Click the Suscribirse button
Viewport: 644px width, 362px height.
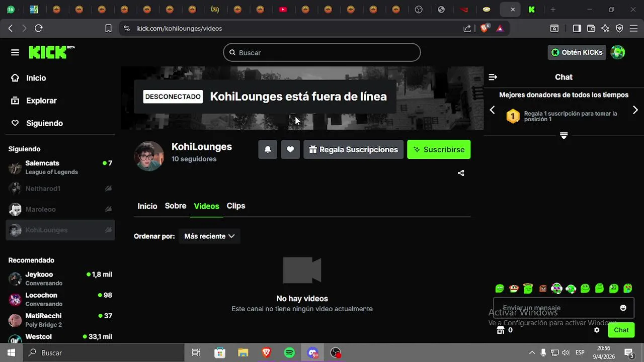tap(439, 149)
